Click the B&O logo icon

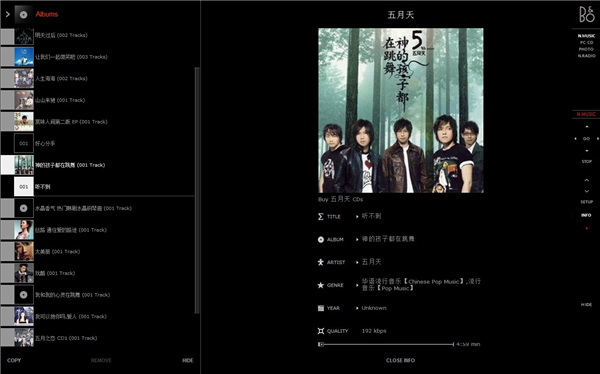click(x=586, y=14)
